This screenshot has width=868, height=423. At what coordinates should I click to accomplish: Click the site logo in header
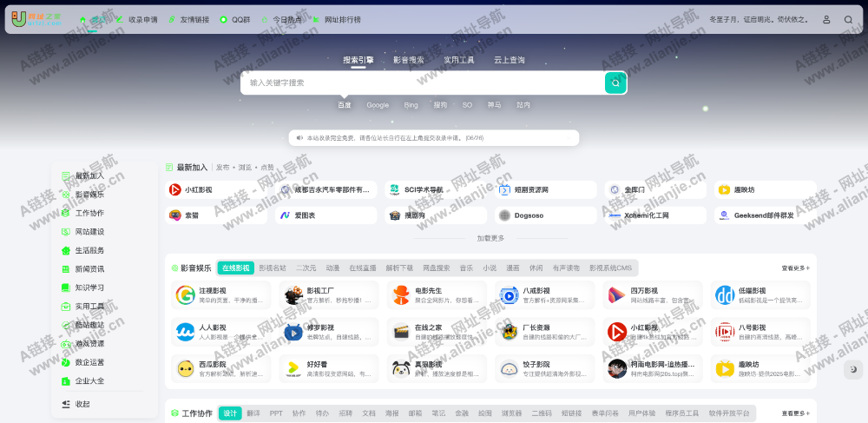(x=36, y=19)
